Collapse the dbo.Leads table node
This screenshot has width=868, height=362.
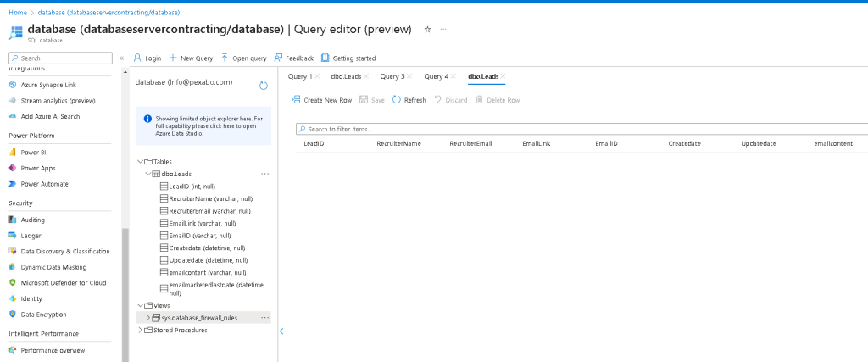click(147, 174)
